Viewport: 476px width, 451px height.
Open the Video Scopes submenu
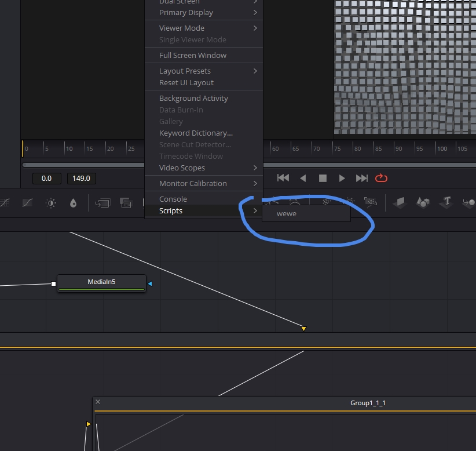pos(204,168)
